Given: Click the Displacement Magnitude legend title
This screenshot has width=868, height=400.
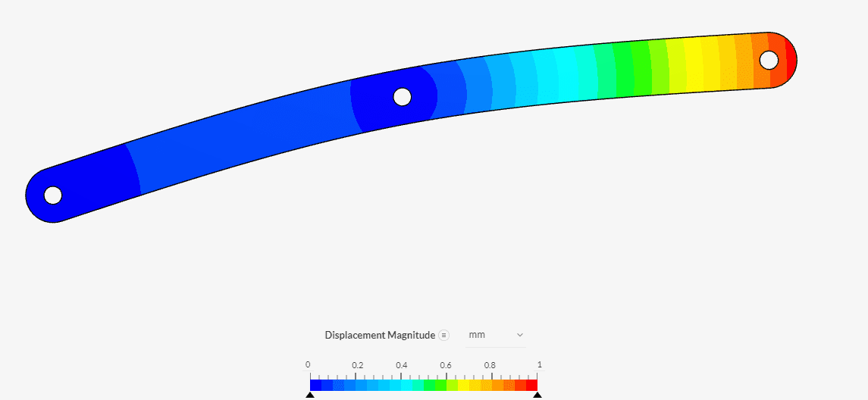Looking at the screenshot, I should (380, 336).
